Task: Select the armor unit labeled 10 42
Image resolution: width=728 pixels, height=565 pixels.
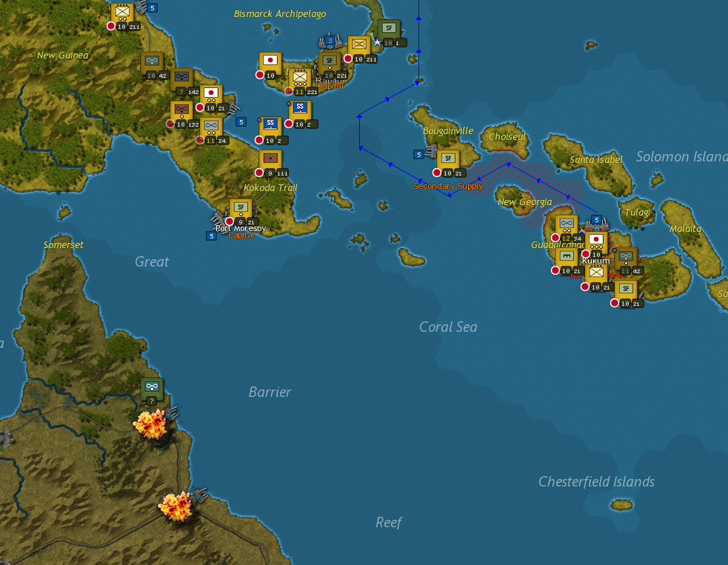Action: [x=152, y=64]
